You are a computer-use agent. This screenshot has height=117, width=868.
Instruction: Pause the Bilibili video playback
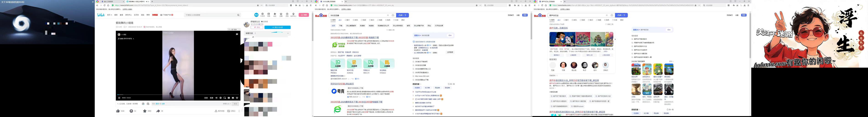pyautogui.click(x=119, y=98)
